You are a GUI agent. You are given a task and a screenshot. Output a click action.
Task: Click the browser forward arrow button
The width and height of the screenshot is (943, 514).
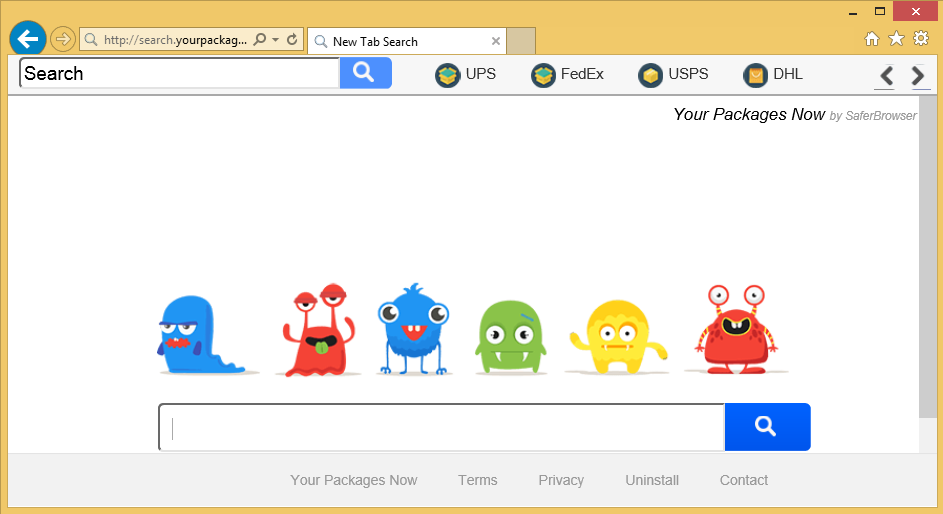click(x=63, y=40)
